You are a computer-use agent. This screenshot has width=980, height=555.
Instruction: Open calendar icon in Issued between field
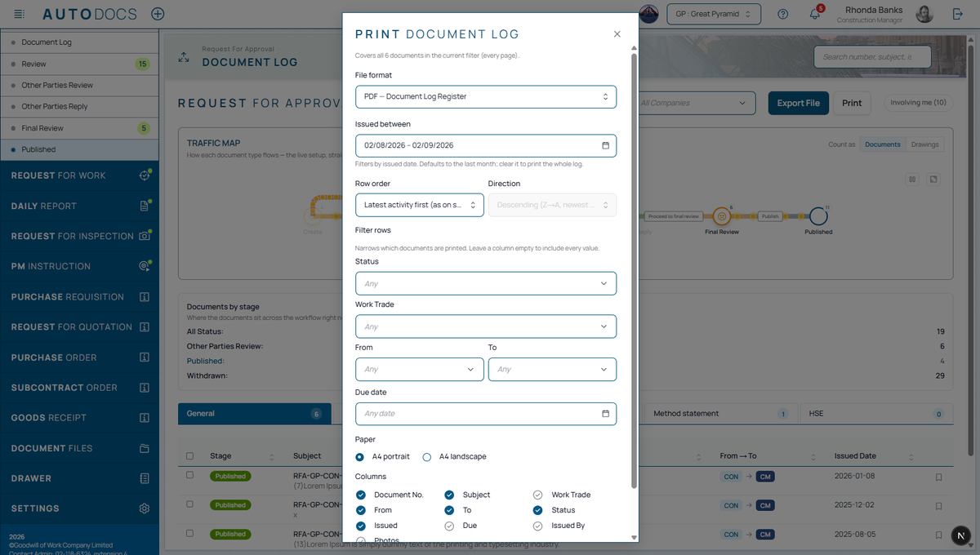605,145
